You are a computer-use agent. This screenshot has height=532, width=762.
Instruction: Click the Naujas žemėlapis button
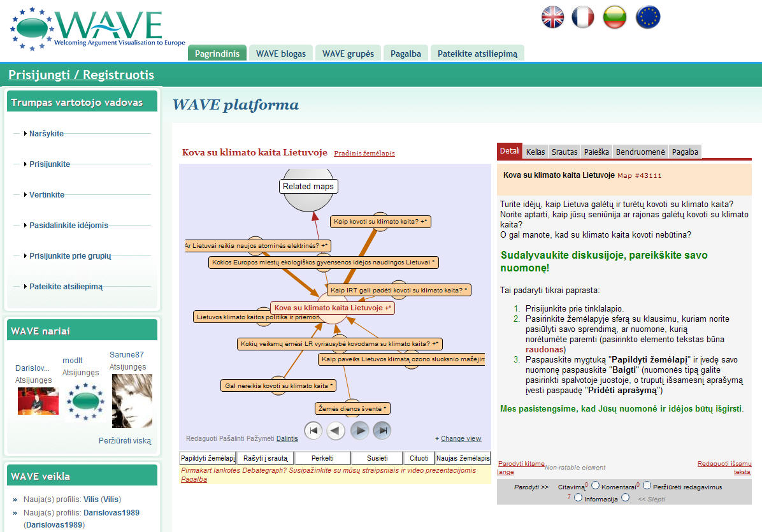463,458
